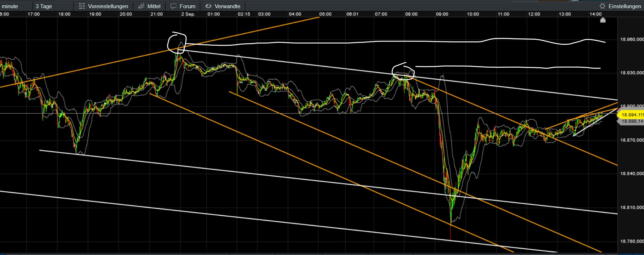Click the 20:00 time axis label
Viewport: 644px width, 255px height.
click(126, 14)
